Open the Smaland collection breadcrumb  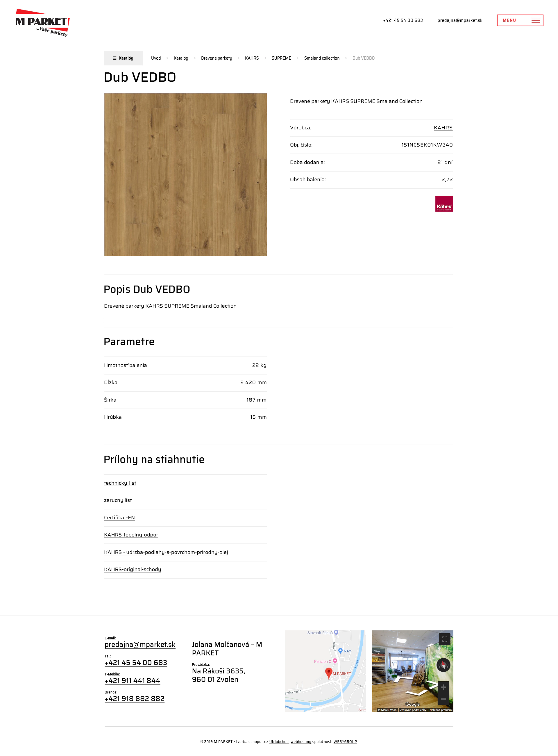(x=321, y=58)
